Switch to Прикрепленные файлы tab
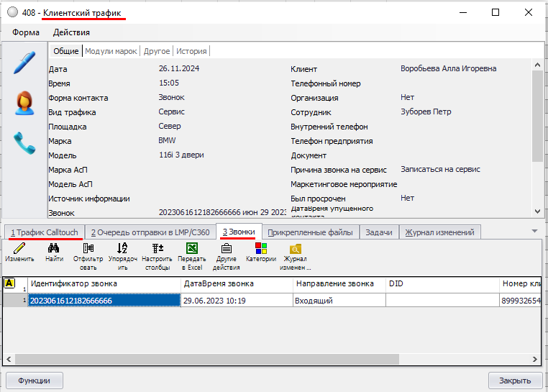The image size is (548, 392). pyautogui.click(x=310, y=232)
